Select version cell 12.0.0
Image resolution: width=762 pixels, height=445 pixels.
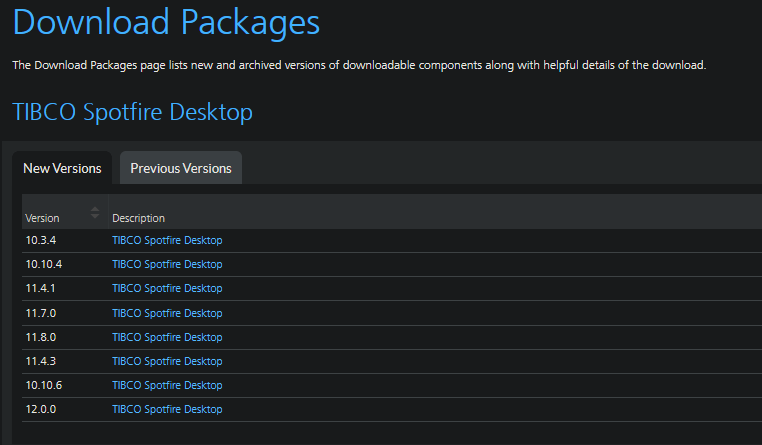[x=41, y=409]
